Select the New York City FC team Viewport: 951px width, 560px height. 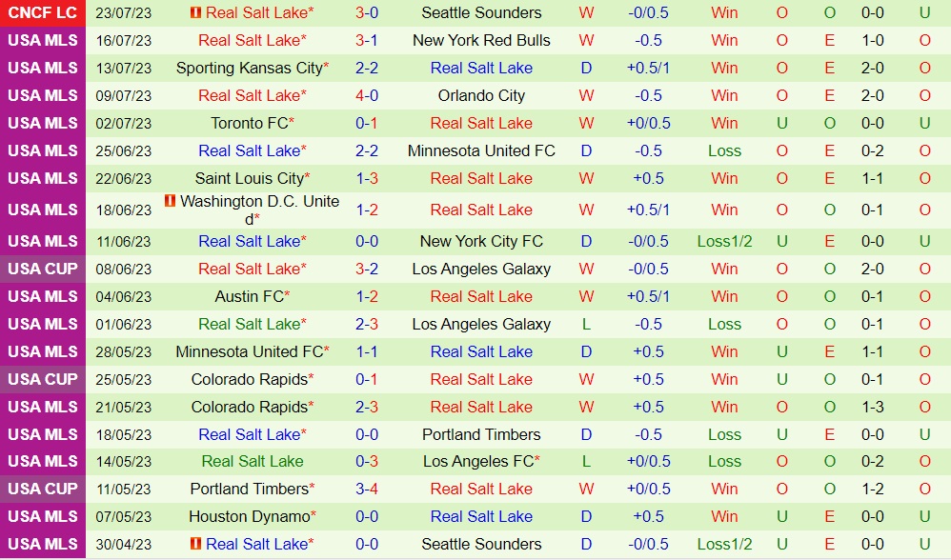pos(481,242)
